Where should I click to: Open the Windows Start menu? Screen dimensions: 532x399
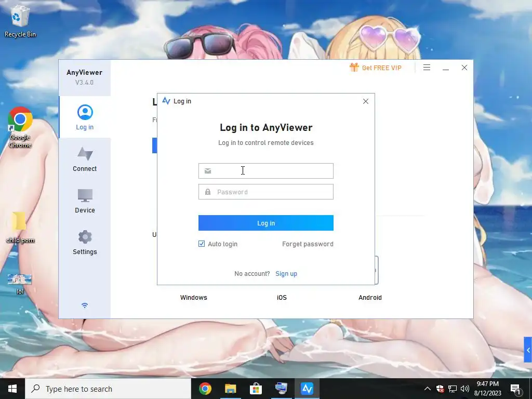[x=12, y=389]
